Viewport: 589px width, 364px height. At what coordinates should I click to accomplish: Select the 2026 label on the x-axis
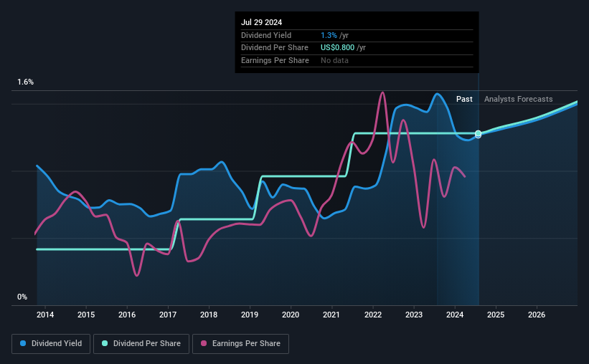tap(537, 315)
